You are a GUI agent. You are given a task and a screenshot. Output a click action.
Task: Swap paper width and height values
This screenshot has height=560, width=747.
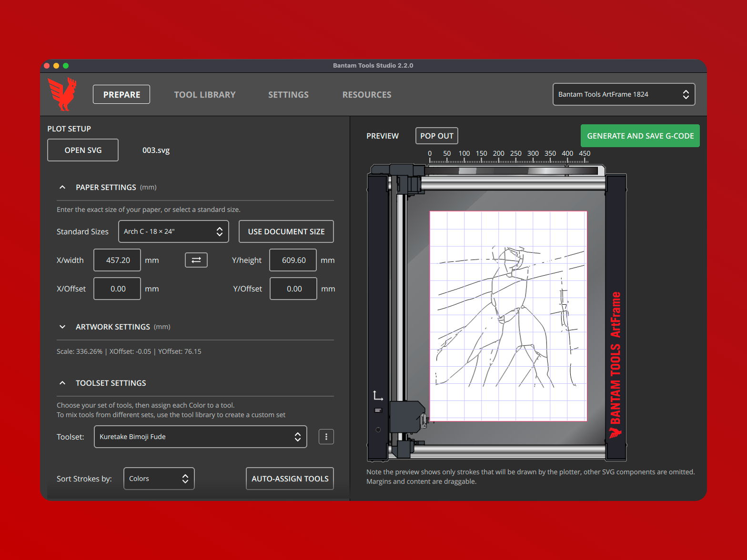[x=196, y=260]
